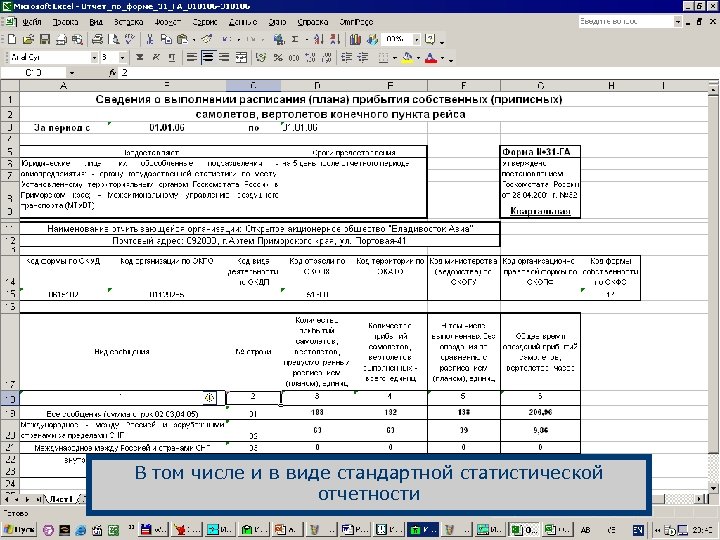Click the Font Color red A
Screen dimensions: 720x540
pyautogui.click(x=431, y=57)
